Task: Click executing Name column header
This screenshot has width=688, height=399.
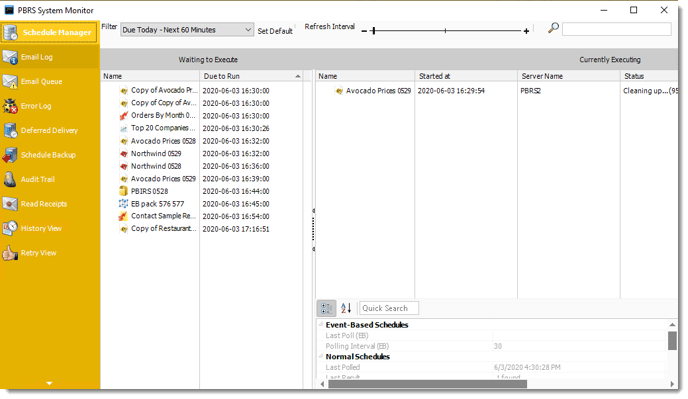Action: point(365,76)
